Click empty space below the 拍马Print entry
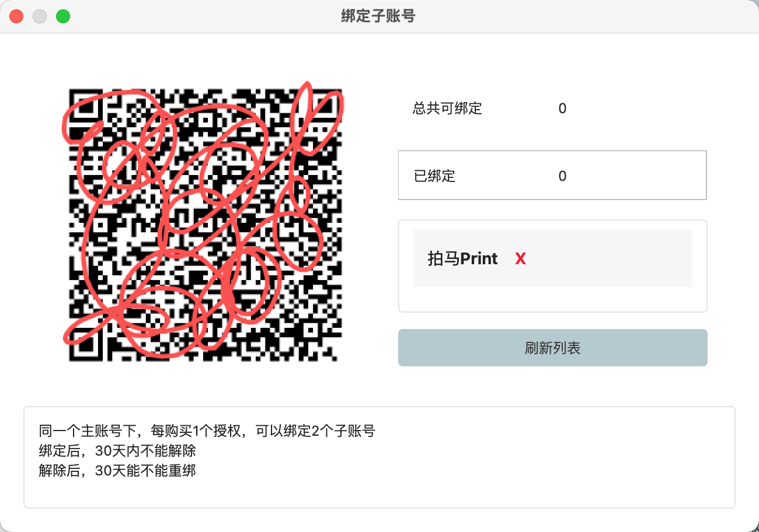The image size is (759, 532). click(552, 299)
